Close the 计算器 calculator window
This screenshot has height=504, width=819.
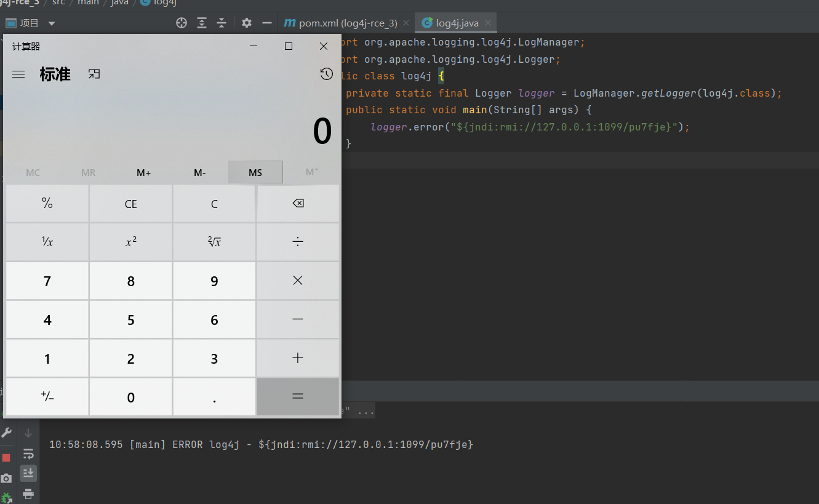pos(324,46)
